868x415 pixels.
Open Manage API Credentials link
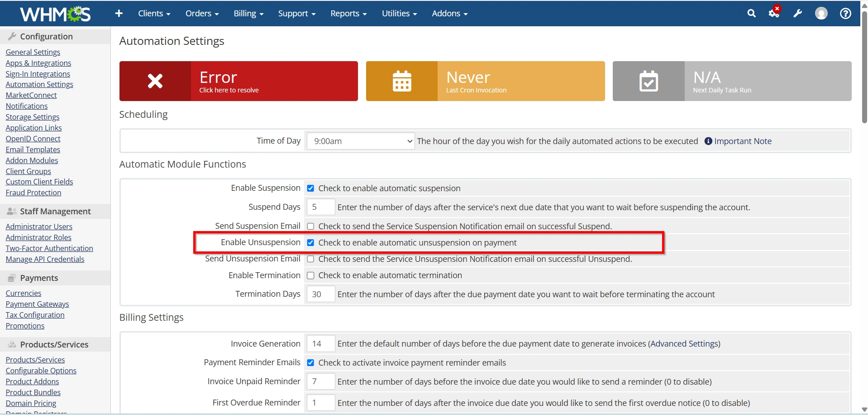point(45,259)
